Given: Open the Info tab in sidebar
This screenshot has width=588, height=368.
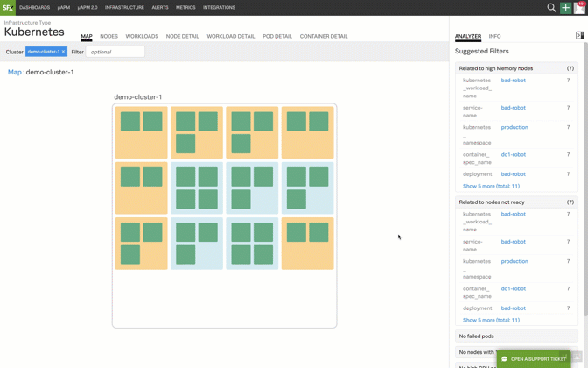Looking at the screenshot, I should 494,37.
